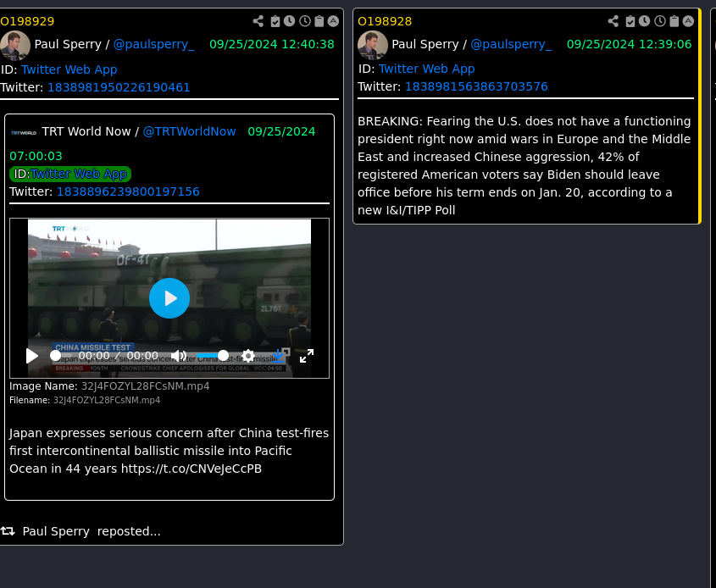Click the solid clock icon on post O198928
The height and width of the screenshot is (588, 716).
click(x=644, y=21)
